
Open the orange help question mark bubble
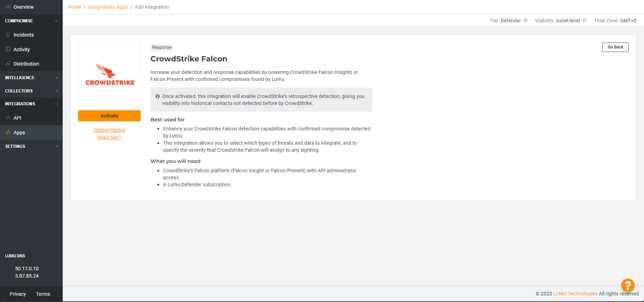point(628,285)
